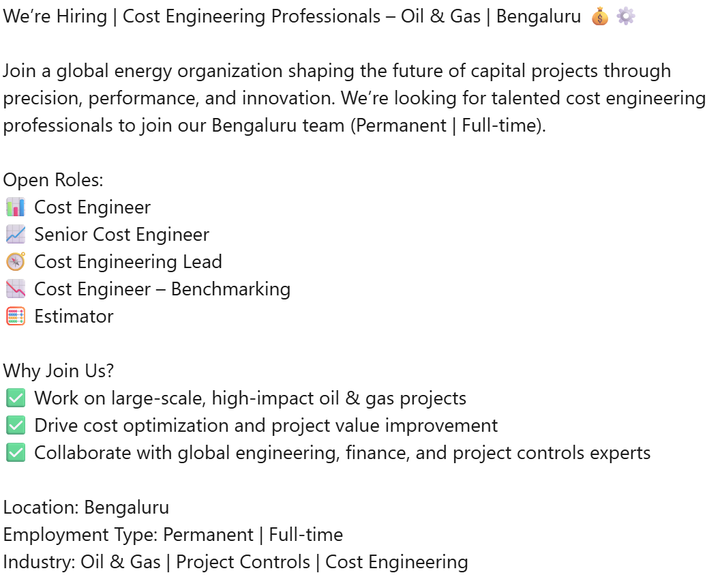Click the green check mark beside cost optimization line
Screen dimensions: 720x588
[x=16, y=426]
